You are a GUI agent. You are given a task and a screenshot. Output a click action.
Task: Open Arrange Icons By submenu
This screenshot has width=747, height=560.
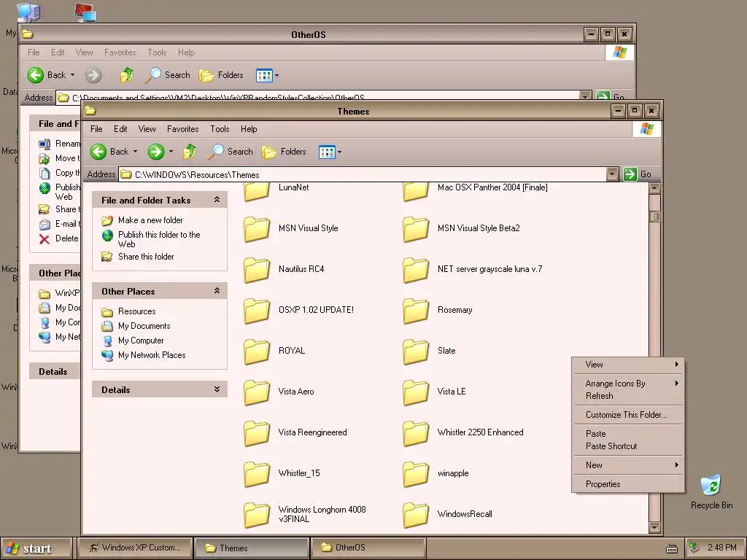point(628,384)
